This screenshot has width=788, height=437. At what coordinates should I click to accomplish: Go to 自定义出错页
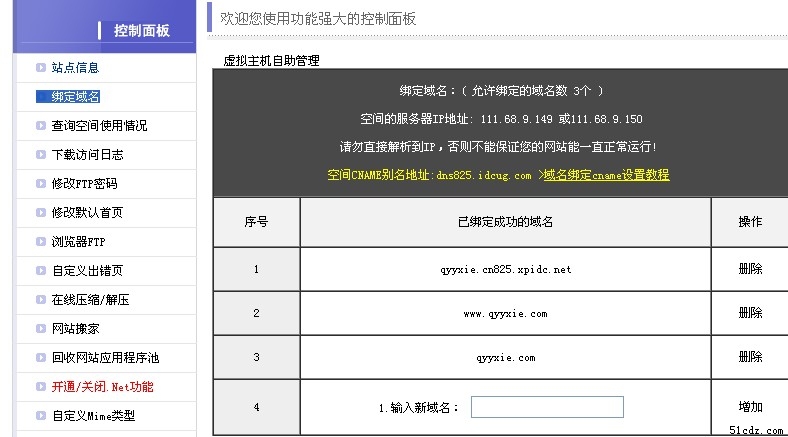pos(87,271)
